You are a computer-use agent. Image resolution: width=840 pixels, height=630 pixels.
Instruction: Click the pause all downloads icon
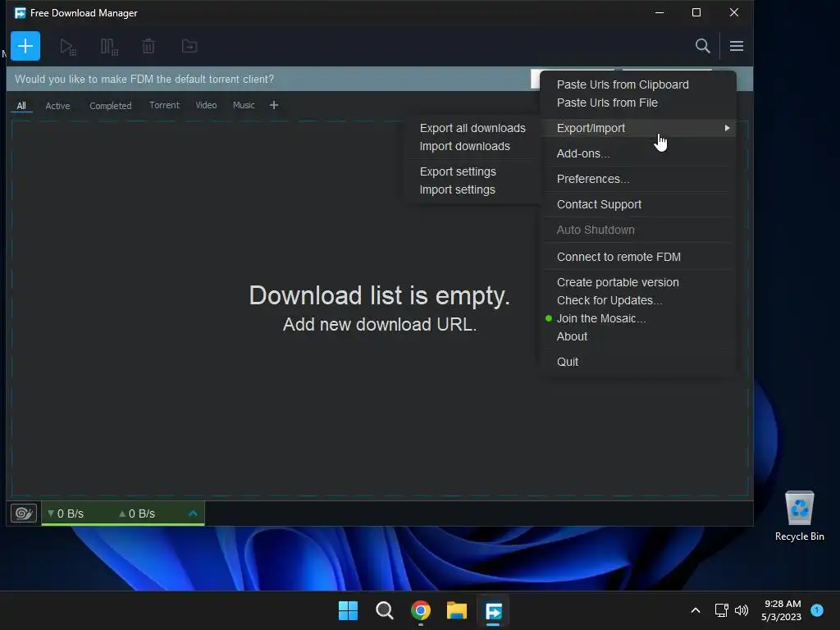point(109,47)
